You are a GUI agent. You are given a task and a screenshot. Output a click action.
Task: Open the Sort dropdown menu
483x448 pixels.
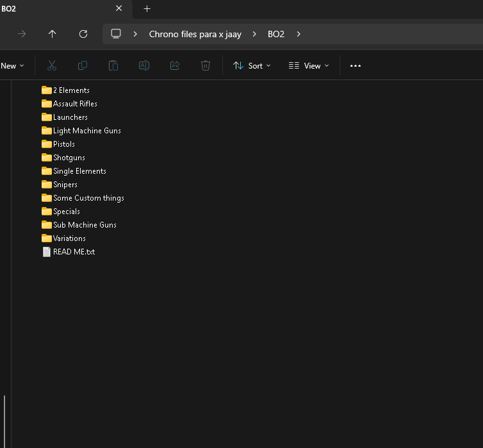[252, 65]
